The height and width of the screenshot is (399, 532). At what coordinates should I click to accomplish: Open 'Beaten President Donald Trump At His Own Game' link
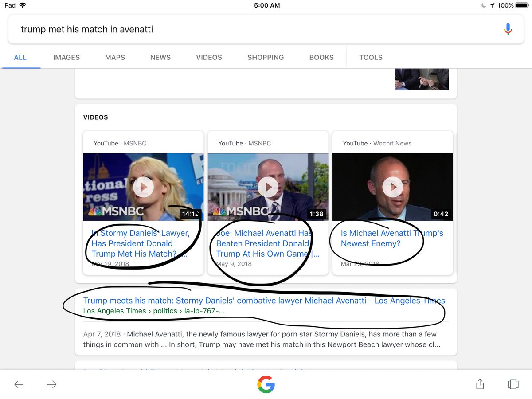click(267, 243)
